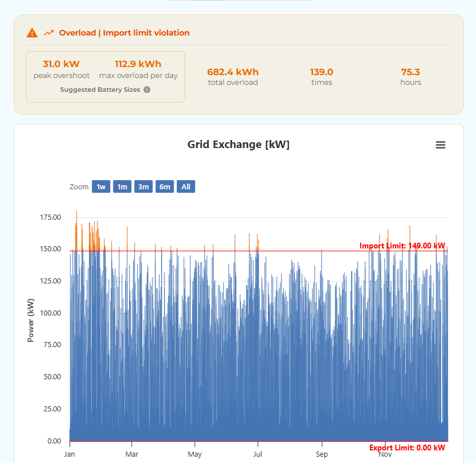Click the Suggested Battery Sizes label

100,90
